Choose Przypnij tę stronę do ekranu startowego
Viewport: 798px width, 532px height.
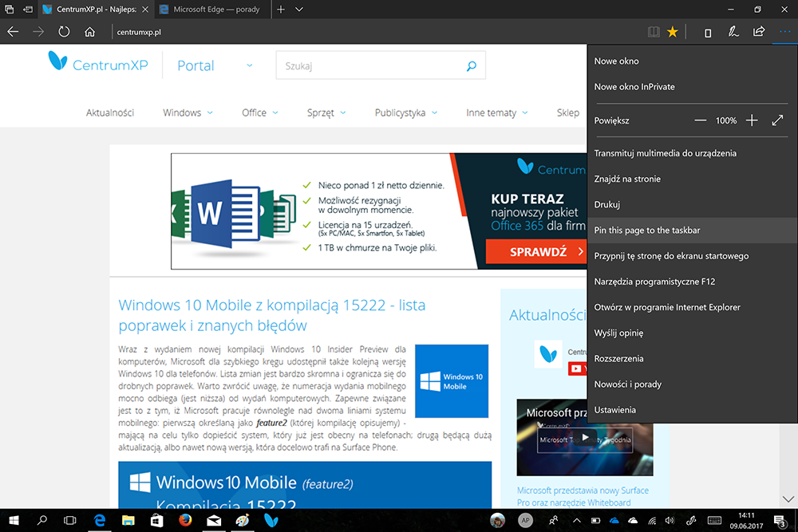(x=692, y=256)
